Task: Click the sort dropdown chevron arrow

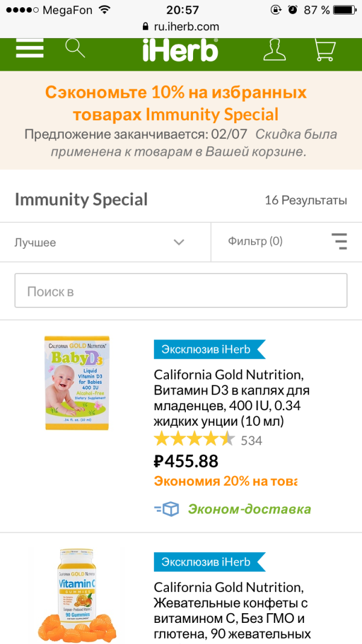Action: point(179,242)
